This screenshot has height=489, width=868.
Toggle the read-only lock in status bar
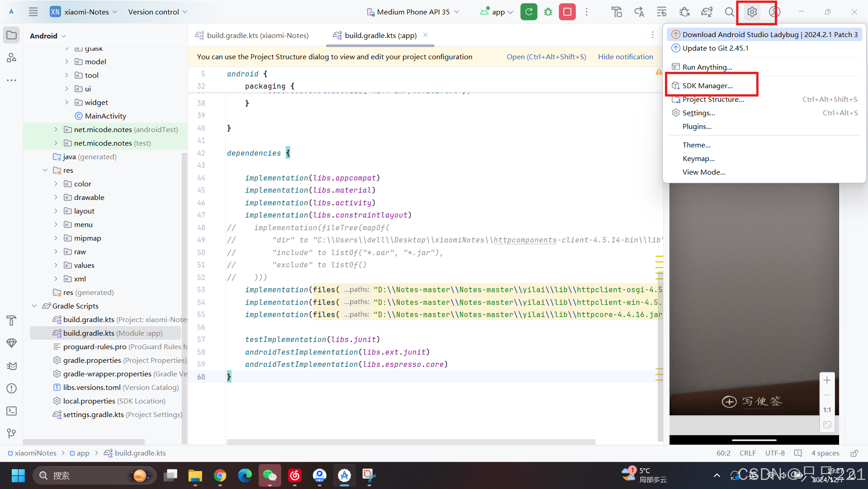pos(854,453)
